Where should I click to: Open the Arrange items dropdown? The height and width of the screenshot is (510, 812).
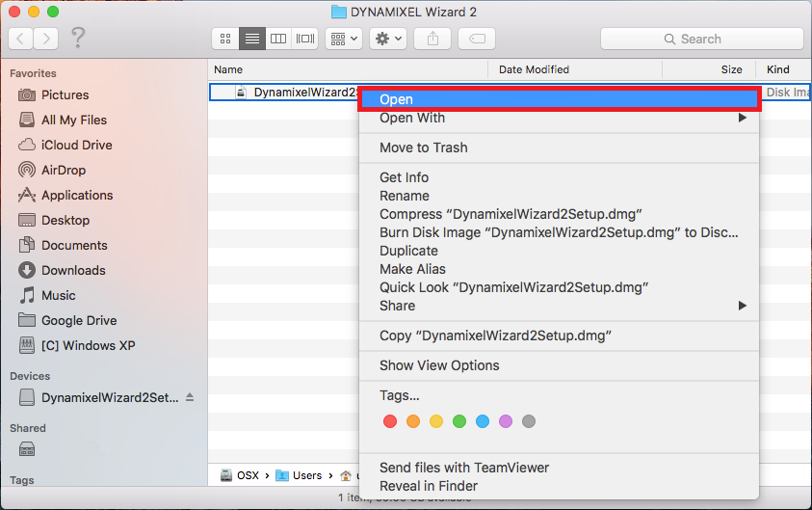coord(343,39)
